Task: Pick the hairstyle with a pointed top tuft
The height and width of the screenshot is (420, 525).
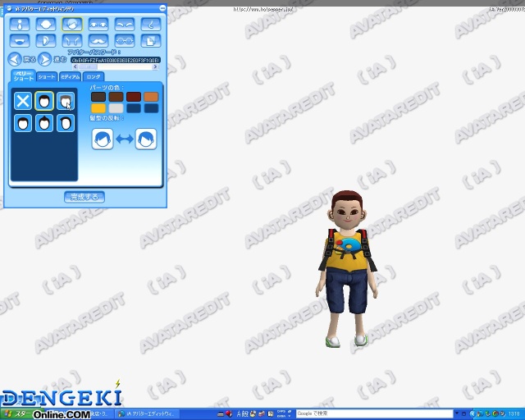Action: (x=44, y=123)
